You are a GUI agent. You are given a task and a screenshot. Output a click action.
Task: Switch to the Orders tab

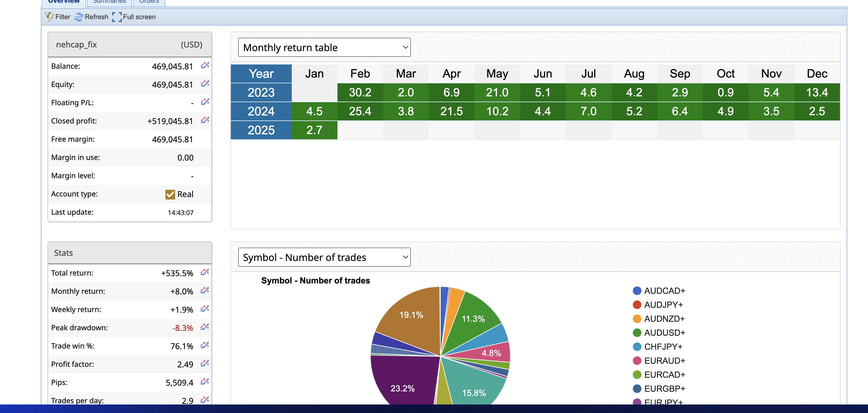point(149,2)
